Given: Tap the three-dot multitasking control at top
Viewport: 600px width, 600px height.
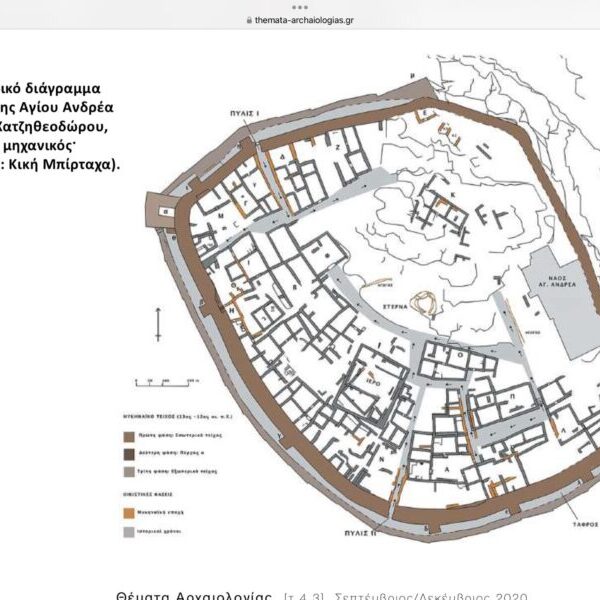Looking at the screenshot, I should coord(300,5).
